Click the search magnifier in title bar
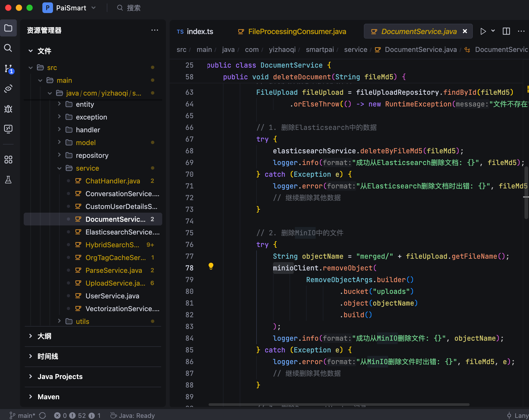529x420 pixels. tap(120, 8)
